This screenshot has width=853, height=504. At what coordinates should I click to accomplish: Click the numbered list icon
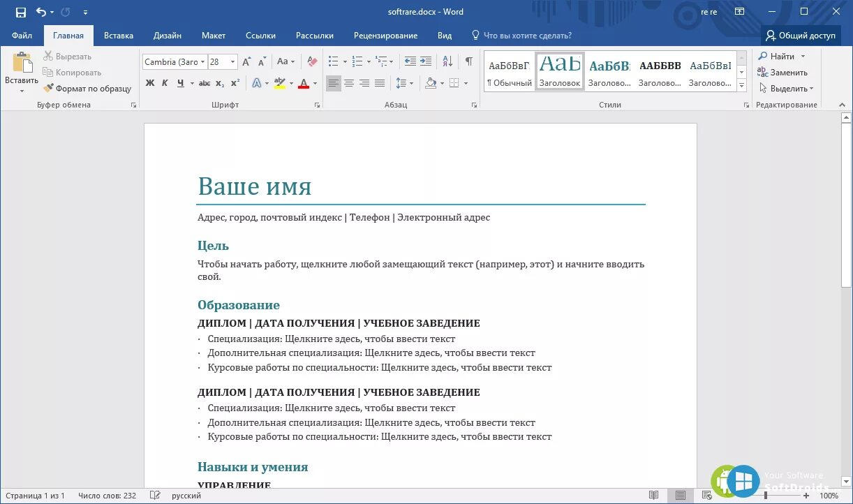click(357, 61)
